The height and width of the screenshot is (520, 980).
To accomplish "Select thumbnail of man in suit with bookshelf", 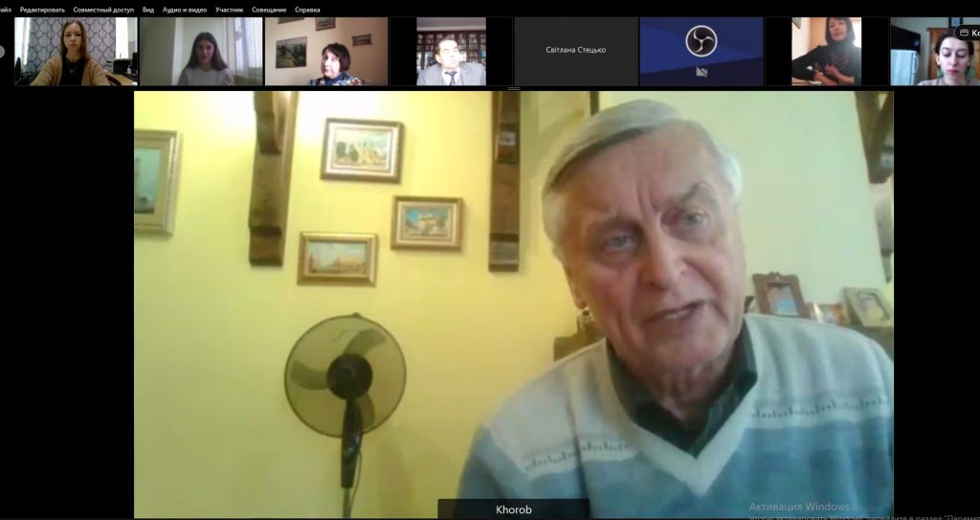I will click(452, 52).
